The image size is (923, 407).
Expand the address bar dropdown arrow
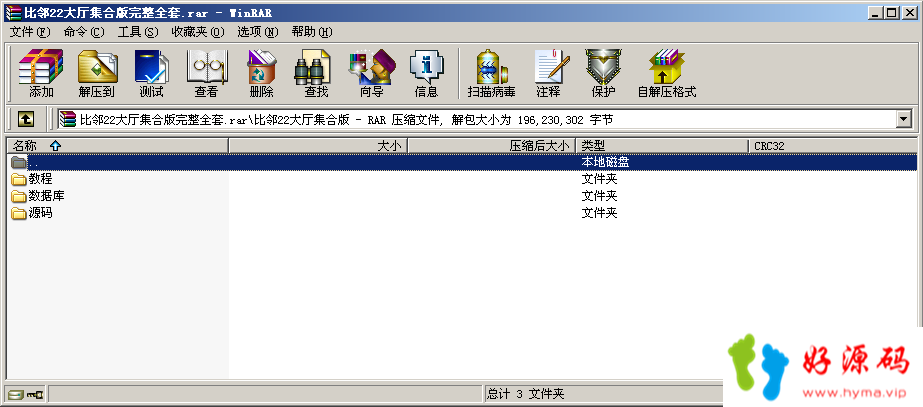(904, 120)
